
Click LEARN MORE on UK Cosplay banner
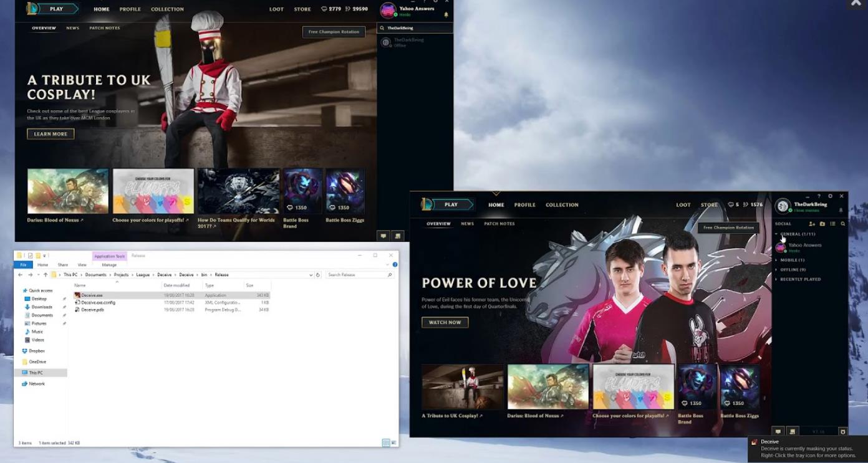51,134
